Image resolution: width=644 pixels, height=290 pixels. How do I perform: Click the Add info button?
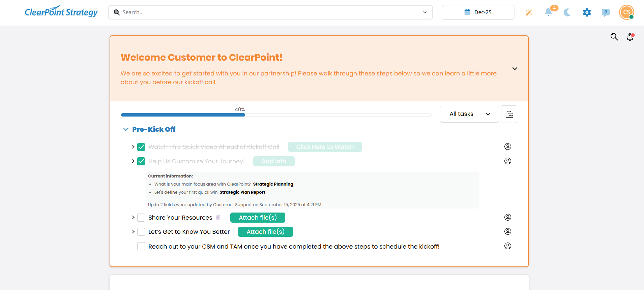tap(274, 161)
